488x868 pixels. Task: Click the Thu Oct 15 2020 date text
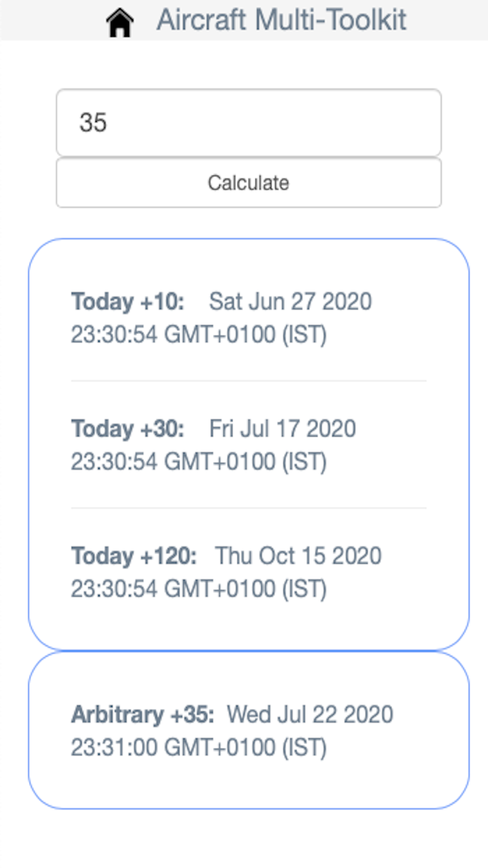298,556
